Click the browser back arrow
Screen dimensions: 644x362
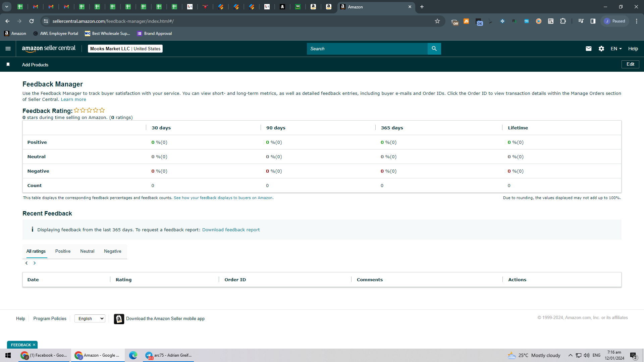coord(7,21)
